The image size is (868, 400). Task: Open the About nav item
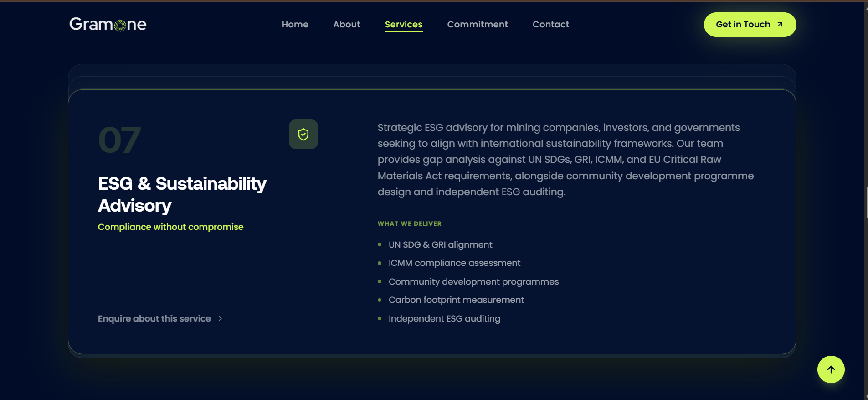[x=347, y=24]
